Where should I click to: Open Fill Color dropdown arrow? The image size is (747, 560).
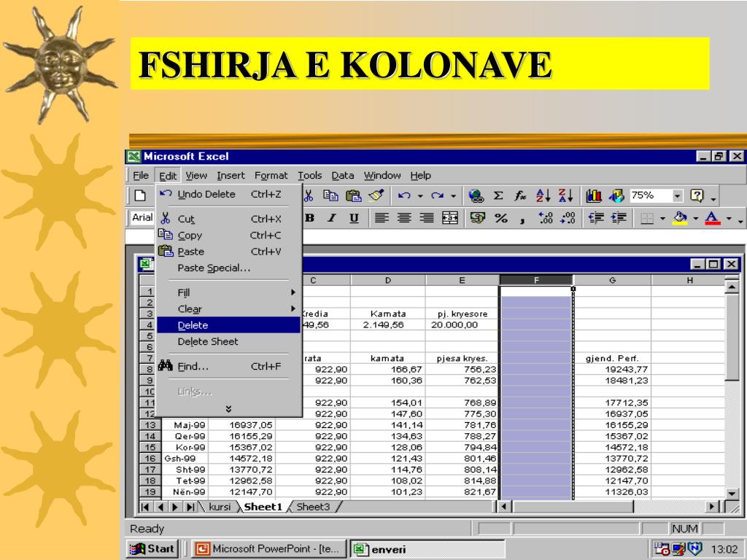695,219
